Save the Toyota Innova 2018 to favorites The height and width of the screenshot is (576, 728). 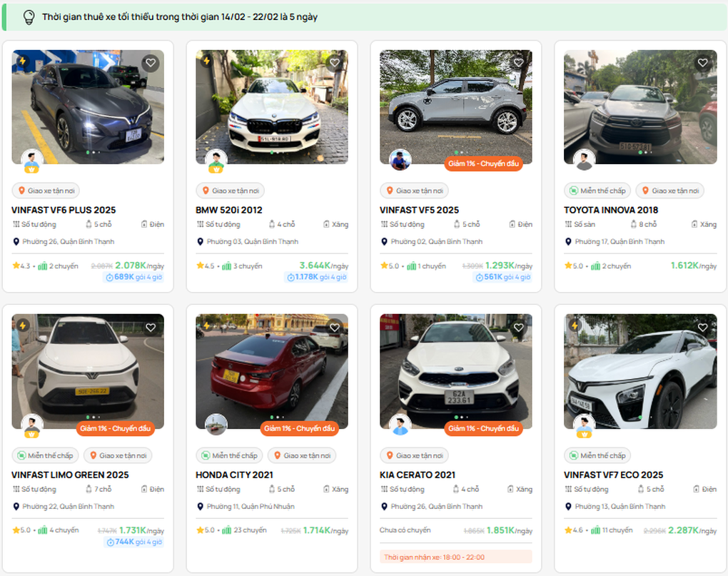tap(703, 63)
